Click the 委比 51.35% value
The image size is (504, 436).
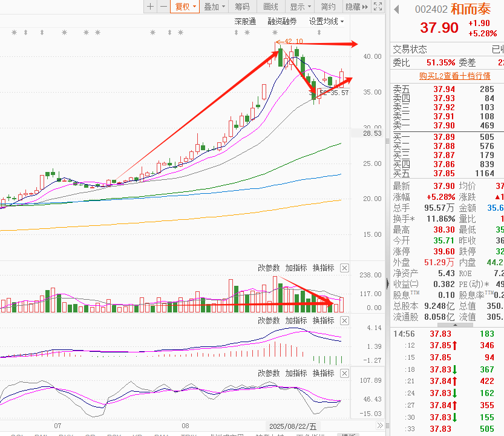click(x=440, y=62)
